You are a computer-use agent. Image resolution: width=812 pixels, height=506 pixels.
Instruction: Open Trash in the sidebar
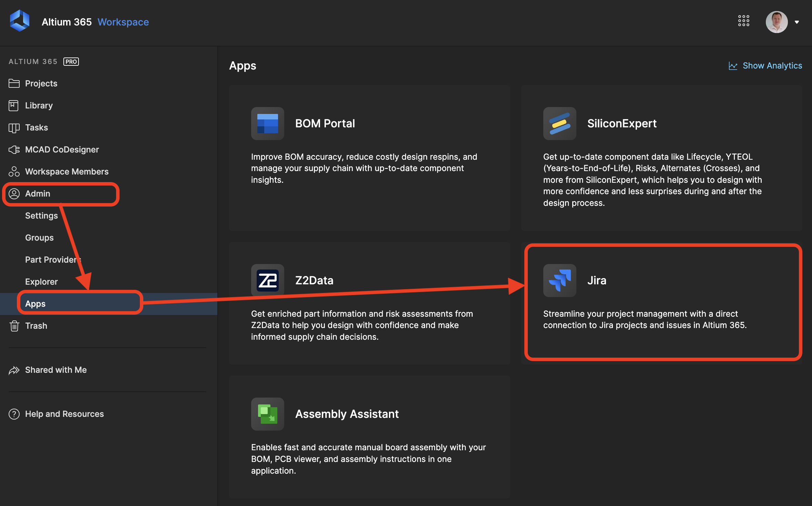pyautogui.click(x=36, y=326)
